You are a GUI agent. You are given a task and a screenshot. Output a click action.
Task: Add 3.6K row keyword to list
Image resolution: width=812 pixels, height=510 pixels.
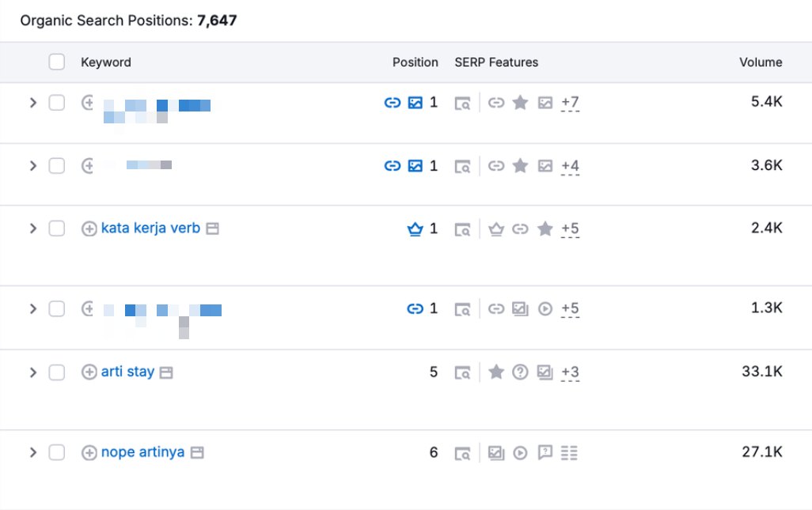tap(88, 166)
